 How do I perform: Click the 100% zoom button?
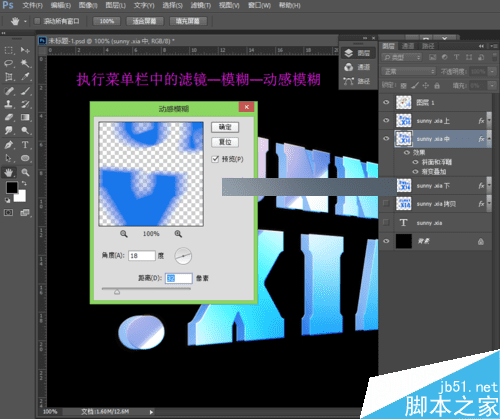(x=107, y=21)
